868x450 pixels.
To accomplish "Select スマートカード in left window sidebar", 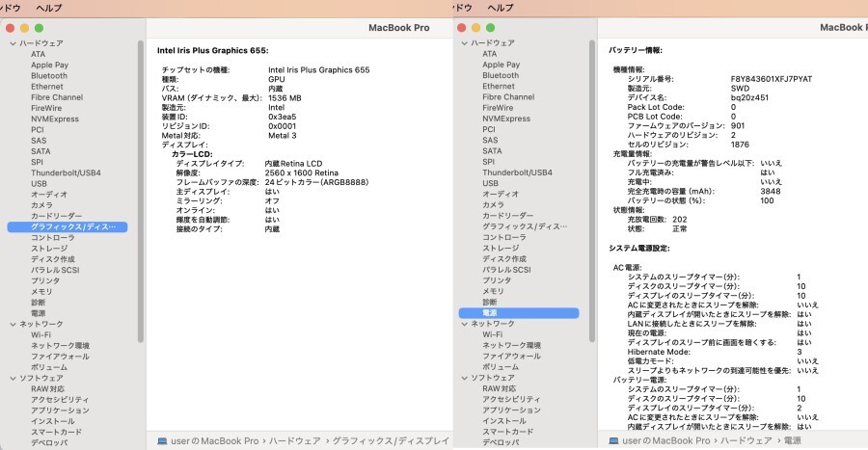I will pos(57,432).
